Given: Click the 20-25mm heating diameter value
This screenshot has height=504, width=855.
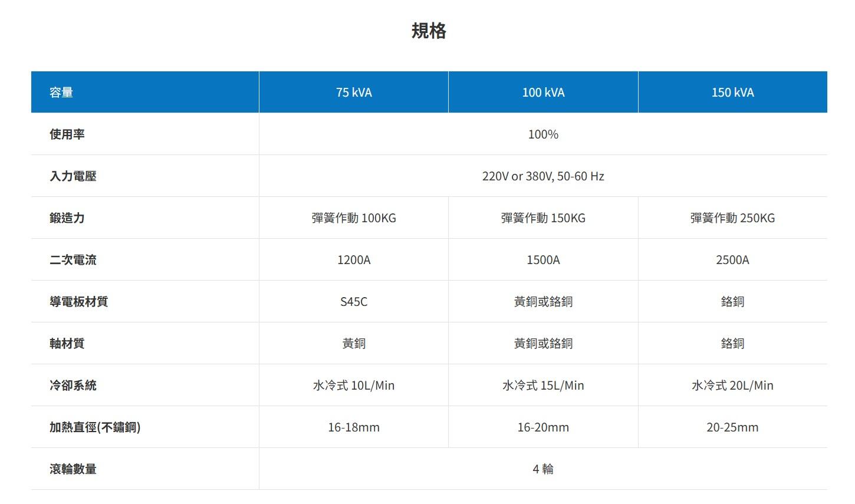Looking at the screenshot, I should [732, 427].
